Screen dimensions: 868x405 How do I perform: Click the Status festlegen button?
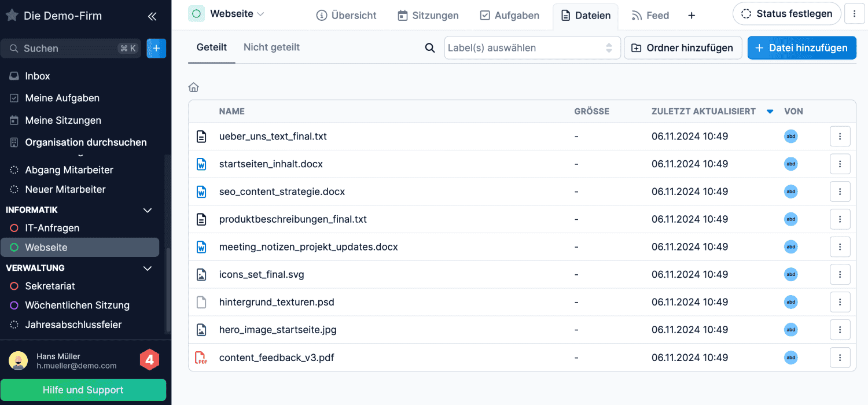tap(787, 14)
